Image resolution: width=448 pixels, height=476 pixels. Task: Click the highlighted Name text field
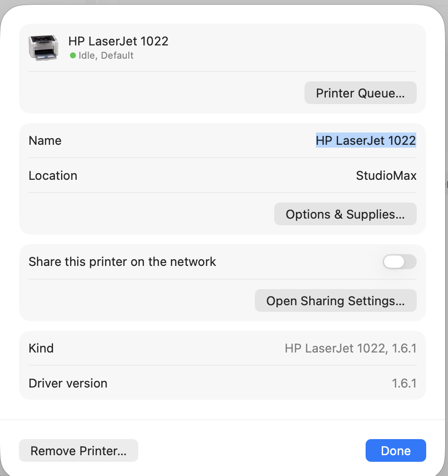pos(366,141)
